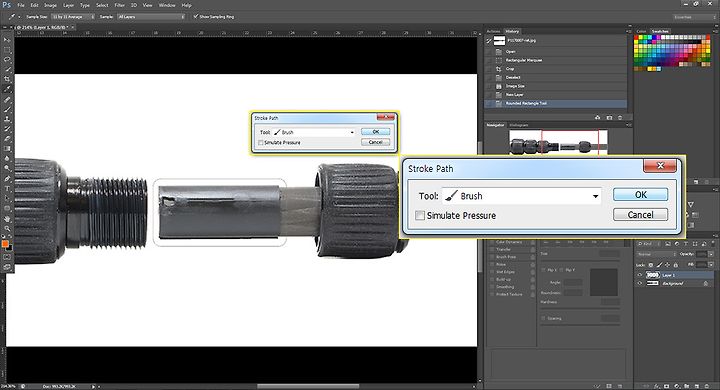Open the Sample Size dropdown
Viewport: 720px width, 390px height.
[73, 17]
